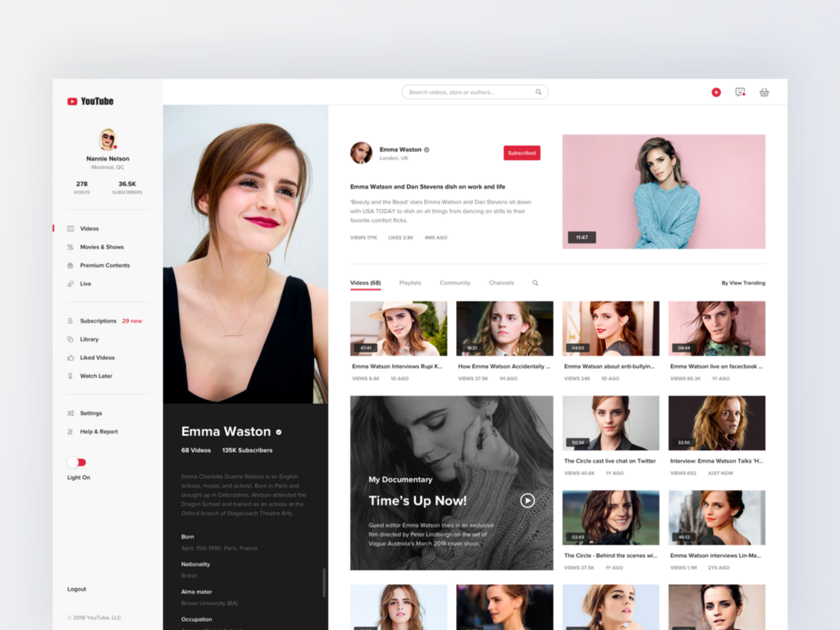Open Emma Watson Interviews Rupi K video thumbnail
The image size is (840, 630).
pos(399,328)
